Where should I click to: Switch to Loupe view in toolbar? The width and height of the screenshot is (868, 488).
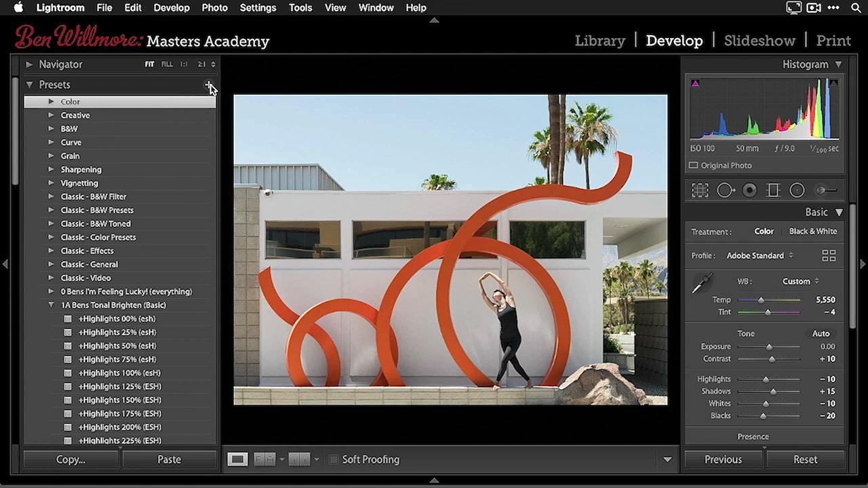coord(237,460)
